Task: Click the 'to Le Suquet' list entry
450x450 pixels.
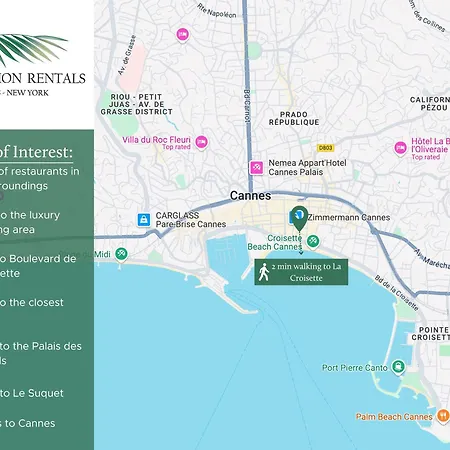Action: pyautogui.click(x=32, y=393)
